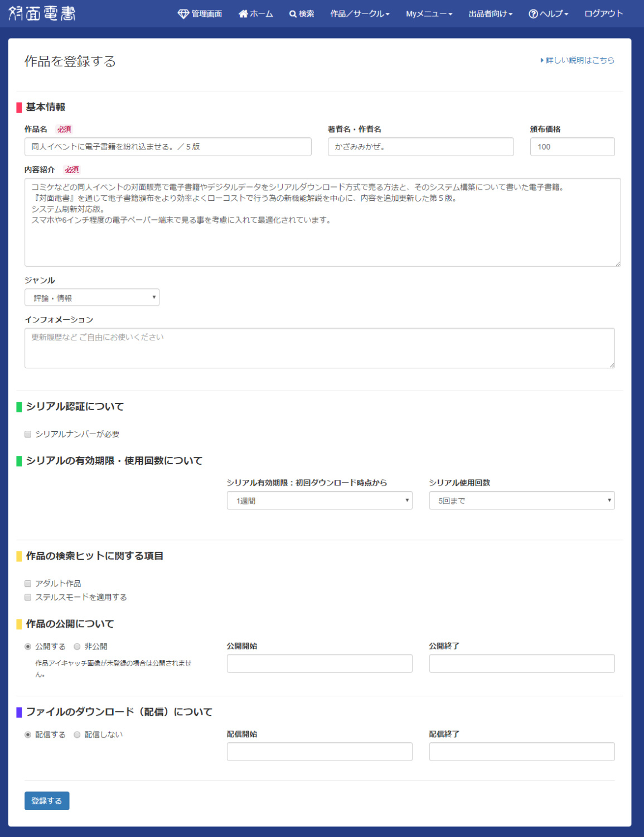The width and height of the screenshot is (644, 837).
Task: Click the diamond icon for 管理画面
Action: 183,14
